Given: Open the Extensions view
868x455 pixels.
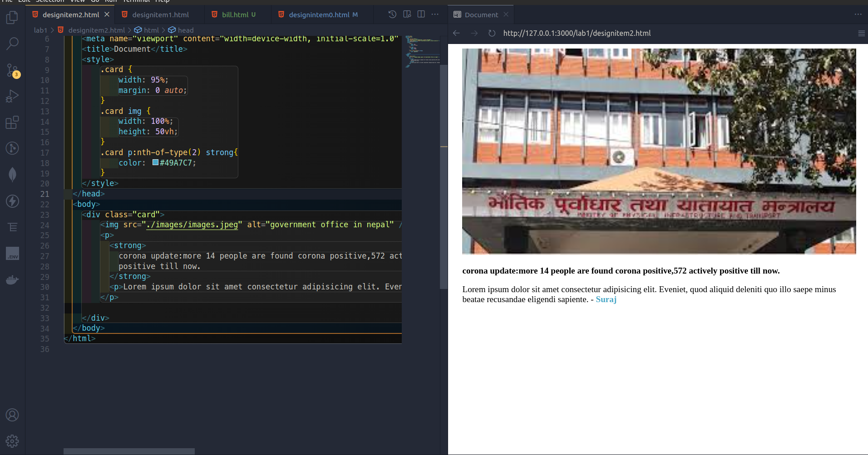Looking at the screenshot, I should point(12,122).
